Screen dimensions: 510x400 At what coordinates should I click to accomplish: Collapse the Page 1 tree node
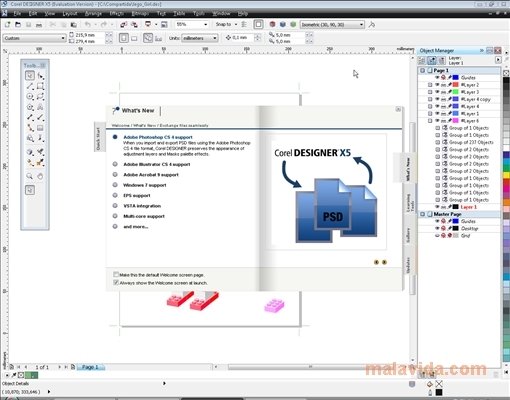[x=422, y=70]
